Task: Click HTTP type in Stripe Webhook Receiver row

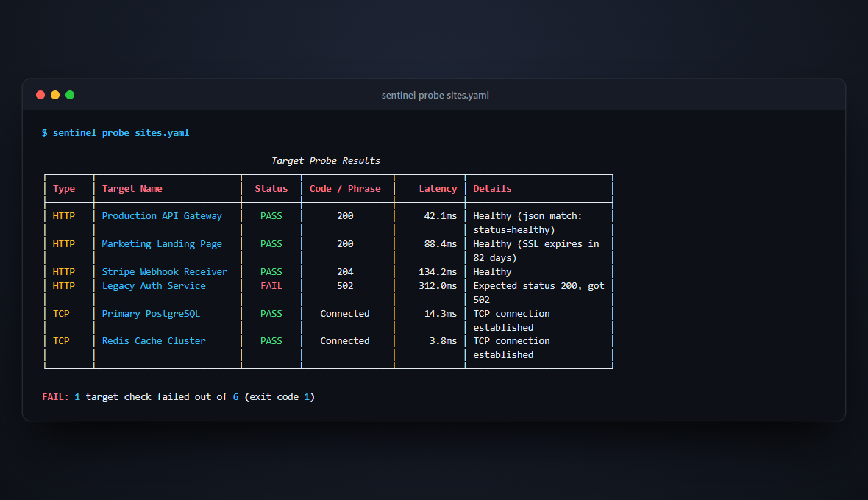Action: tap(64, 271)
